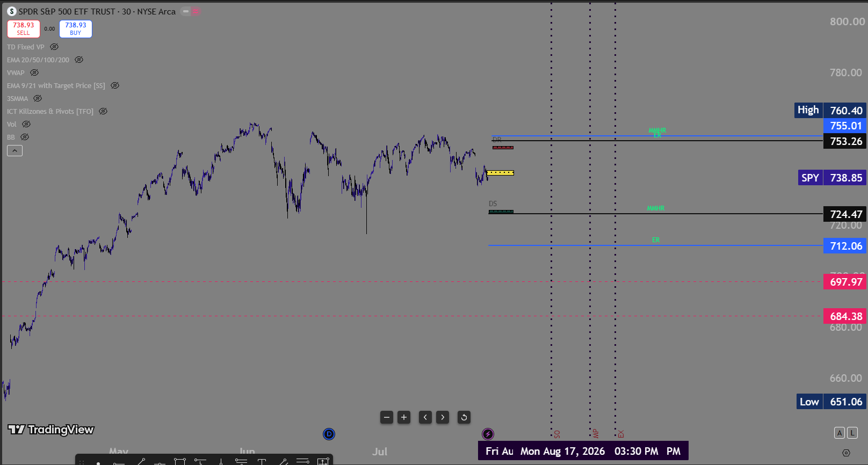The height and width of the screenshot is (465, 868).
Task: Select the rectangle drawing tool
Action: pos(180,461)
